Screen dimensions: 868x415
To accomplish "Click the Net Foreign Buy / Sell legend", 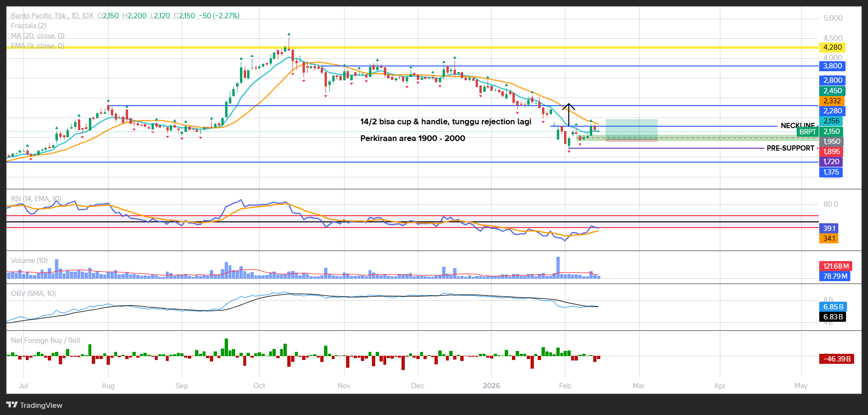I will pyautogui.click(x=46, y=340).
